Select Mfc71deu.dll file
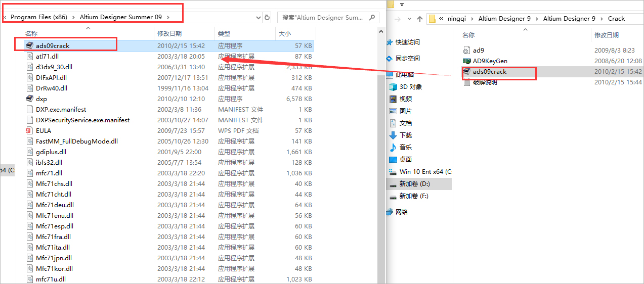This screenshot has width=644, height=284. [55, 205]
